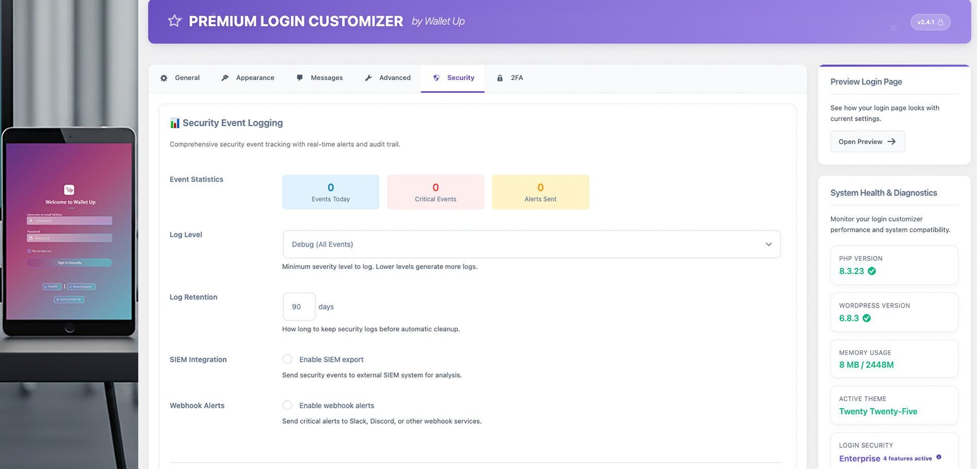Select the wrench icon on the Advanced tab
This screenshot has width=980, height=469.
click(369, 77)
